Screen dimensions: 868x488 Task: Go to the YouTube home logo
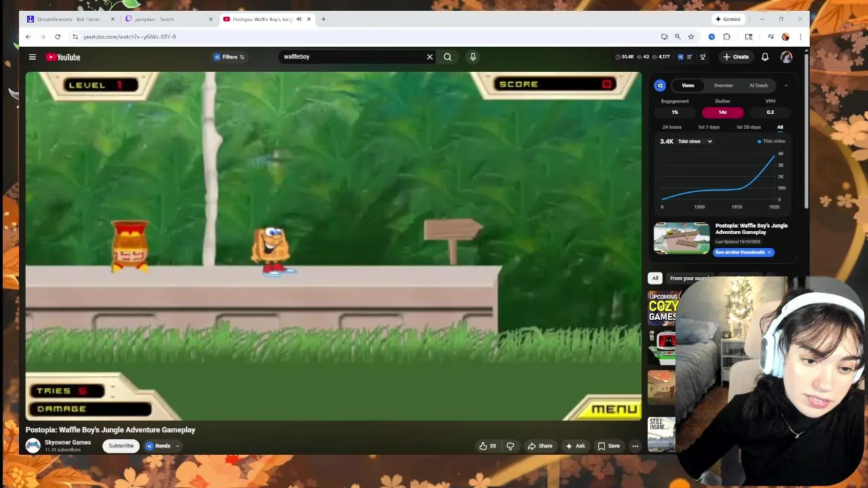[63, 57]
